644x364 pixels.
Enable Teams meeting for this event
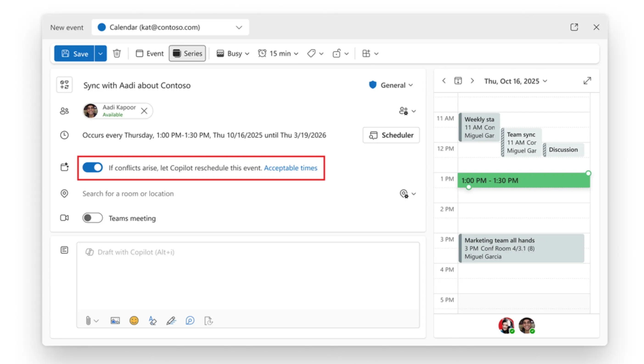(x=92, y=218)
